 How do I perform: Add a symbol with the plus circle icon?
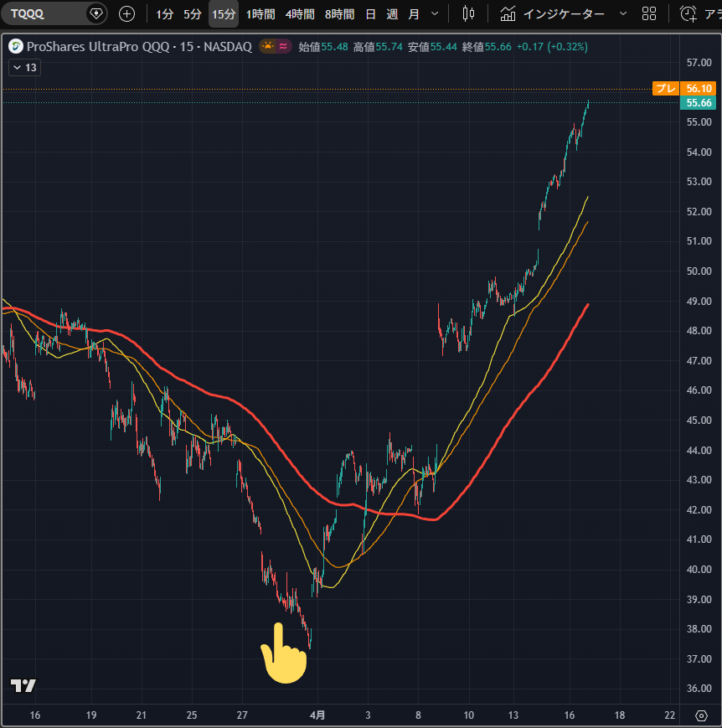pyautogui.click(x=126, y=14)
